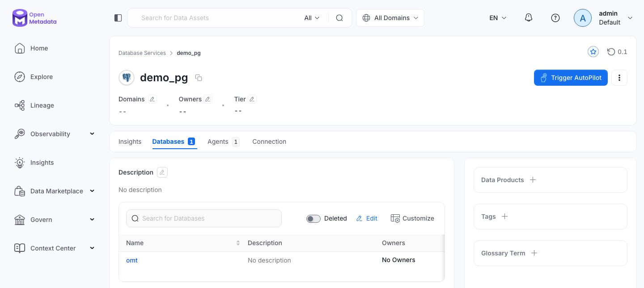Switch to the Connection tab
Viewport: 644px width, 288px height.
pos(269,142)
